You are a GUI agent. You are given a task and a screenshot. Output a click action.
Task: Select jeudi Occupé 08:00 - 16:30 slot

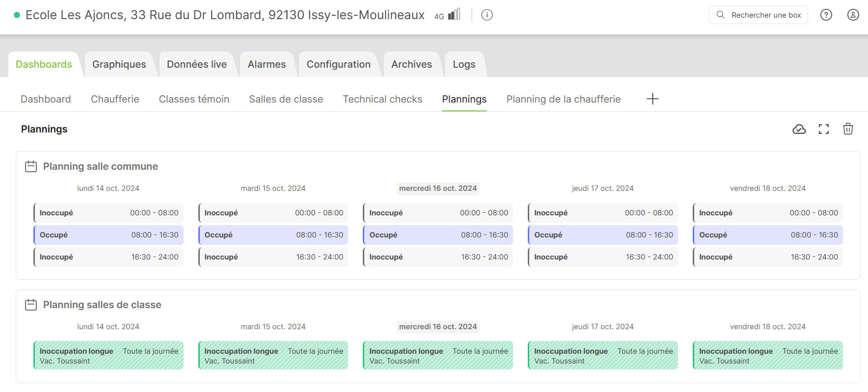point(603,235)
